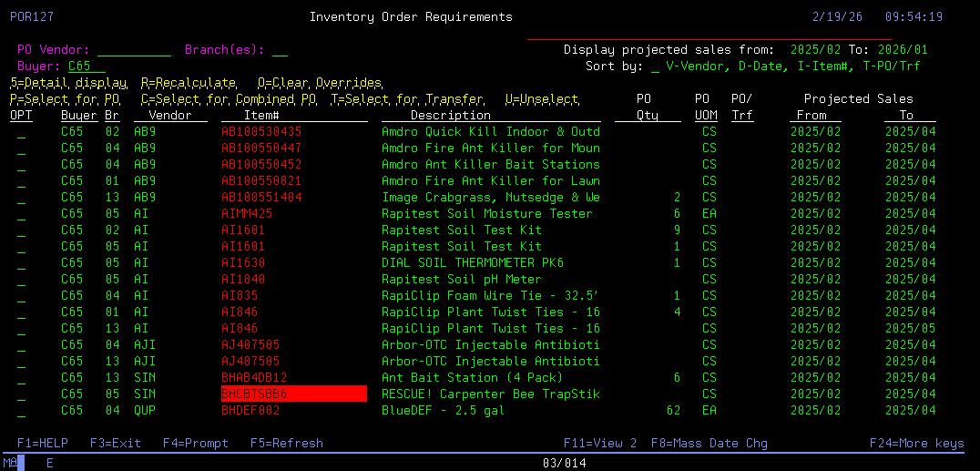980x471 pixels.
Task: Click the Buyer field containing C65
Action: coord(87,67)
